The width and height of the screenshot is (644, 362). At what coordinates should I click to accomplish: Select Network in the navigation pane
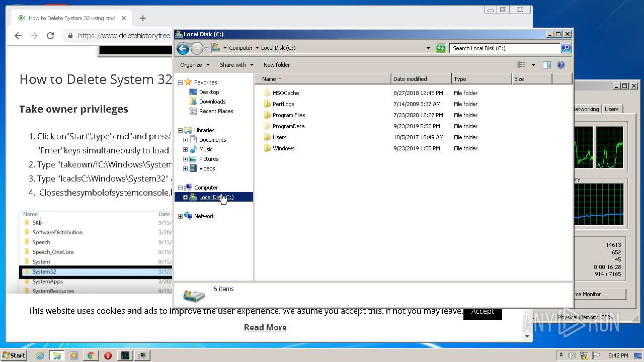[204, 216]
